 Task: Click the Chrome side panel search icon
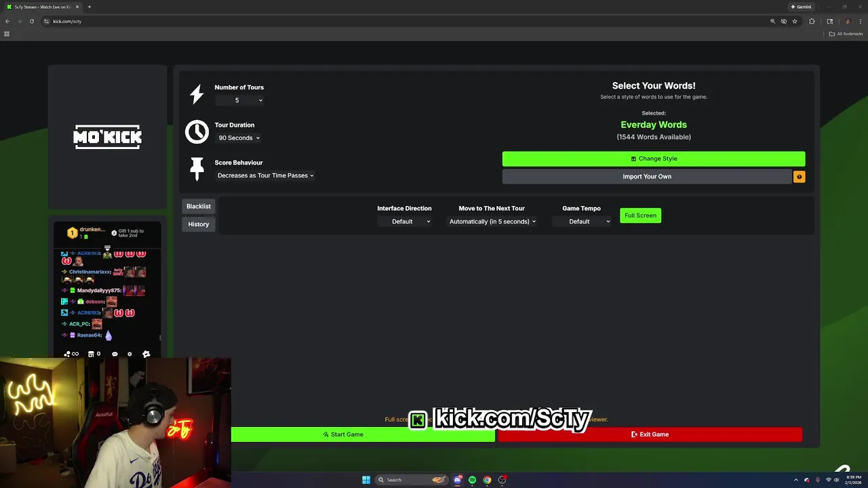click(830, 21)
